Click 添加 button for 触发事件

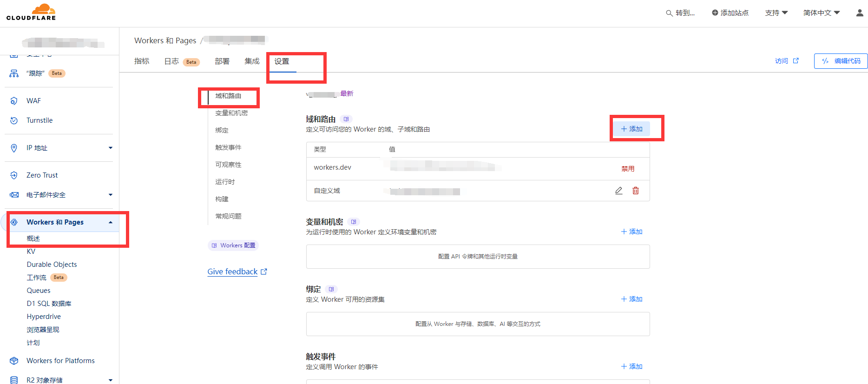(x=631, y=366)
